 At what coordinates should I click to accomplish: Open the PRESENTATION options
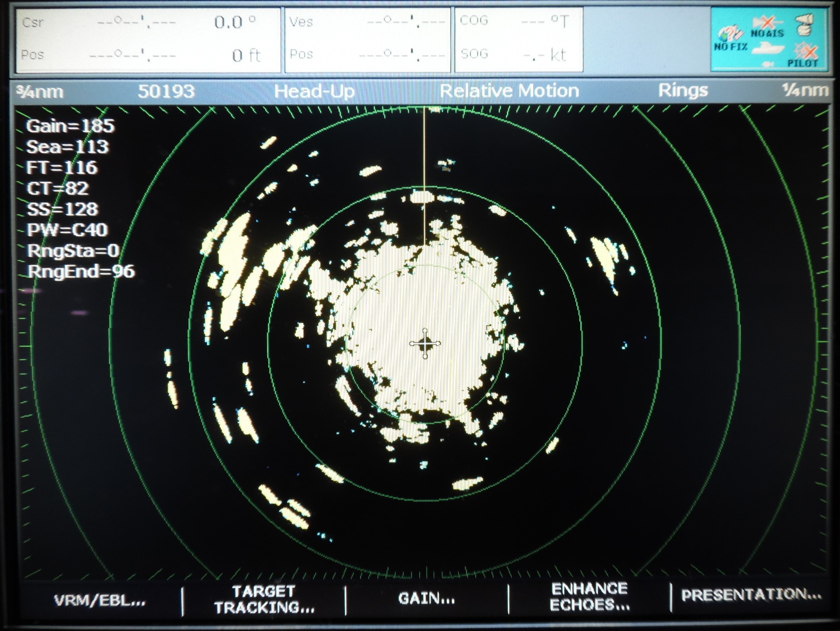point(751,595)
